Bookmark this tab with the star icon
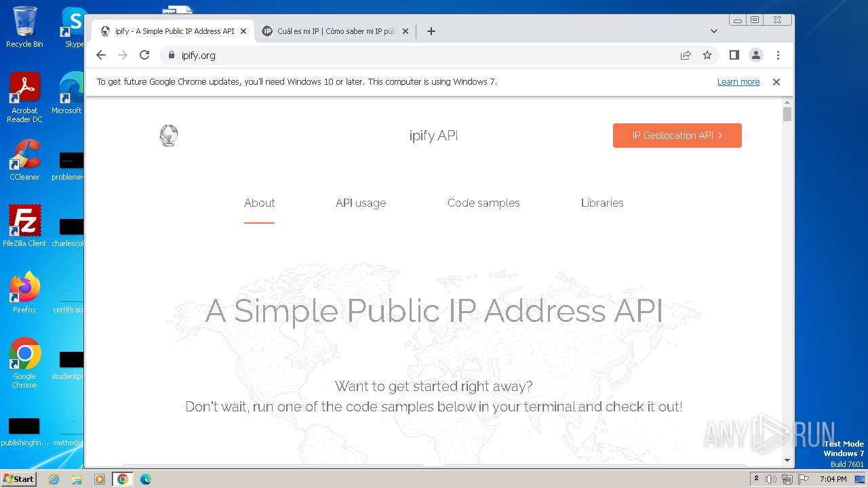This screenshot has height=488, width=868. [707, 55]
